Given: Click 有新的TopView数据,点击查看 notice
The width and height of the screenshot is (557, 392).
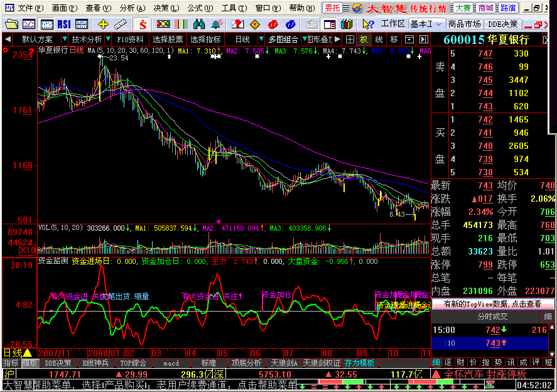Looking at the screenshot, I should [x=493, y=304].
